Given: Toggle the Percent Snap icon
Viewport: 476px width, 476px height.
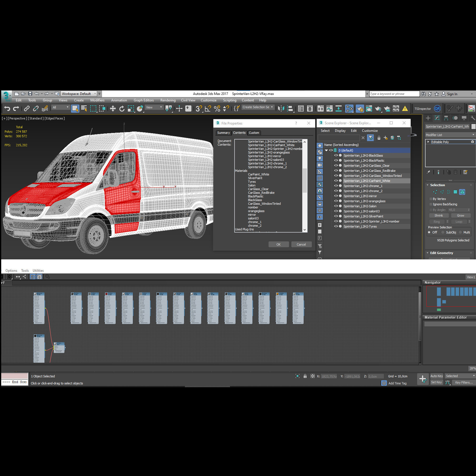Looking at the screenshot, I should point(217,109).
